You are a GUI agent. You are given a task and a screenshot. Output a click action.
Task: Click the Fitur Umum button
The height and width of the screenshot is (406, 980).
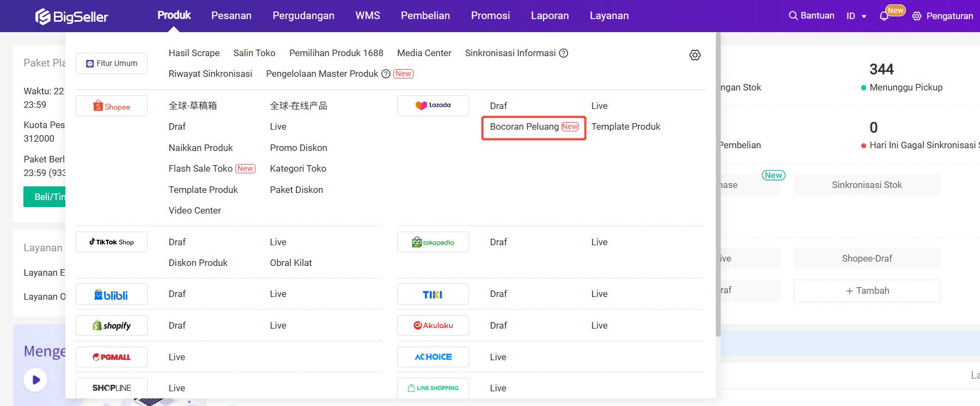point(112,64)
